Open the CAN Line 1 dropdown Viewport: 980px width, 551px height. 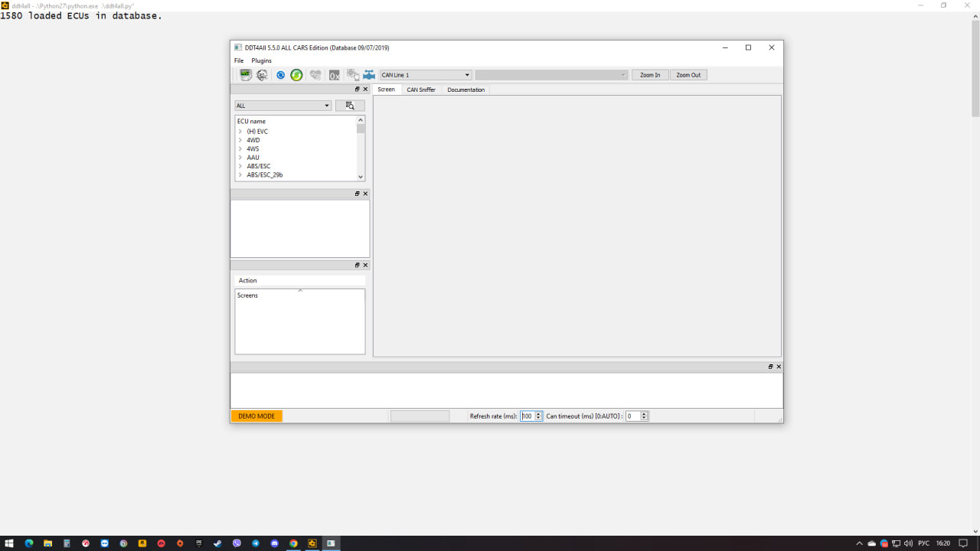pos(426,75)
